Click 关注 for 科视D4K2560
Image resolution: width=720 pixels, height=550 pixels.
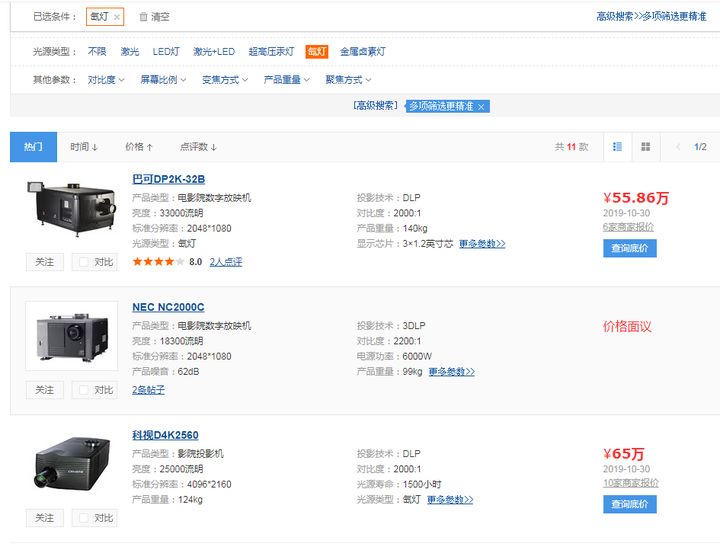(x=45, y=518)
